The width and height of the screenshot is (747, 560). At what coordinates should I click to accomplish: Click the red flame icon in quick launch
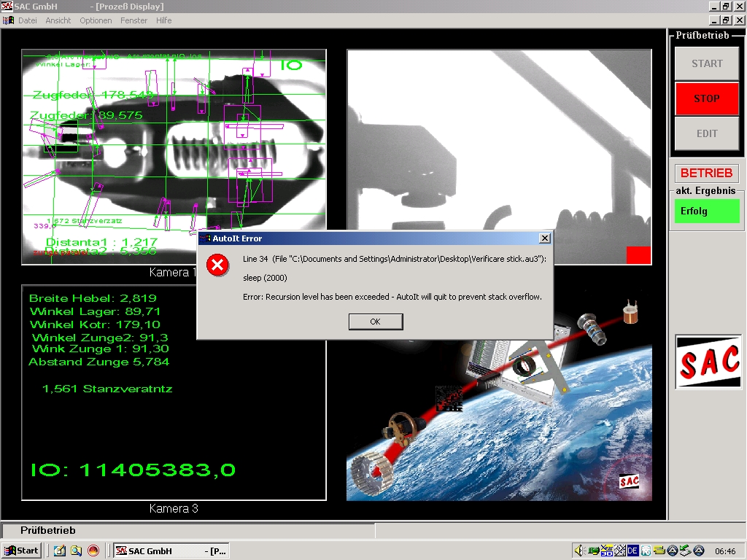click(x=93, y=551)
